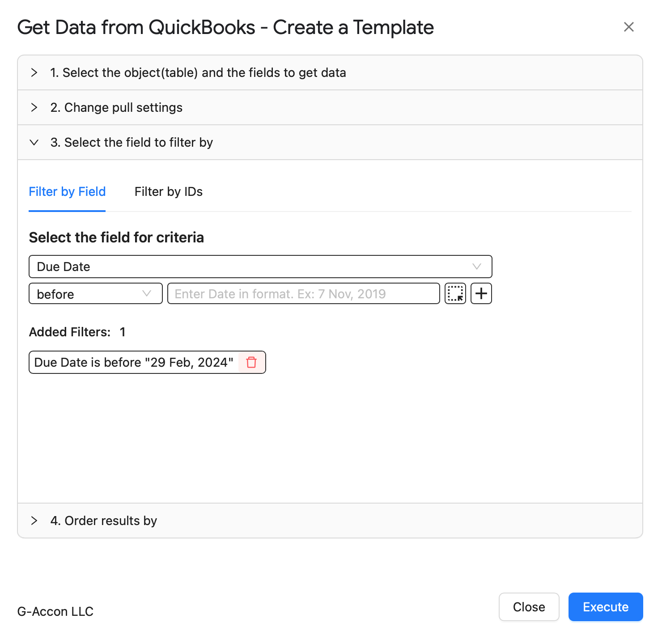The height and width of the screenshot is (644, 662).
Task: Expand section 1 chevron for object selection
Action: click(x=34, y=73)
